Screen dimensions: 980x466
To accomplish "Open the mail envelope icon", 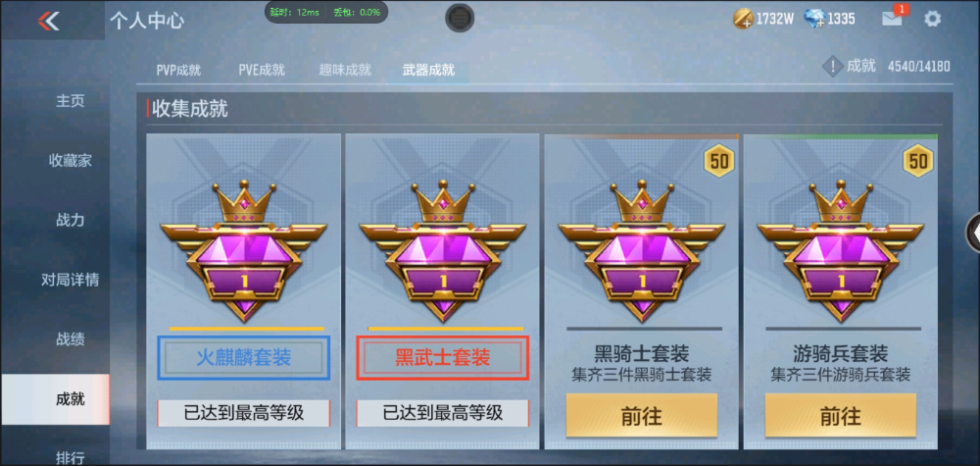I will point(892,19).
